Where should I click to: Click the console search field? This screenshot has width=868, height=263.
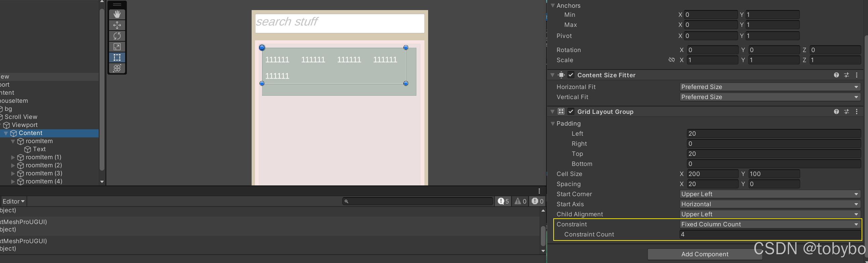coord(418,201)
